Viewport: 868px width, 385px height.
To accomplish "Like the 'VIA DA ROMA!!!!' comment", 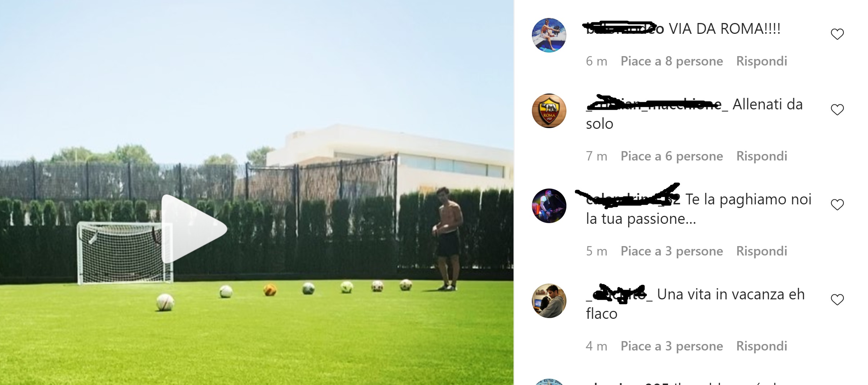I will pos(837,34).
